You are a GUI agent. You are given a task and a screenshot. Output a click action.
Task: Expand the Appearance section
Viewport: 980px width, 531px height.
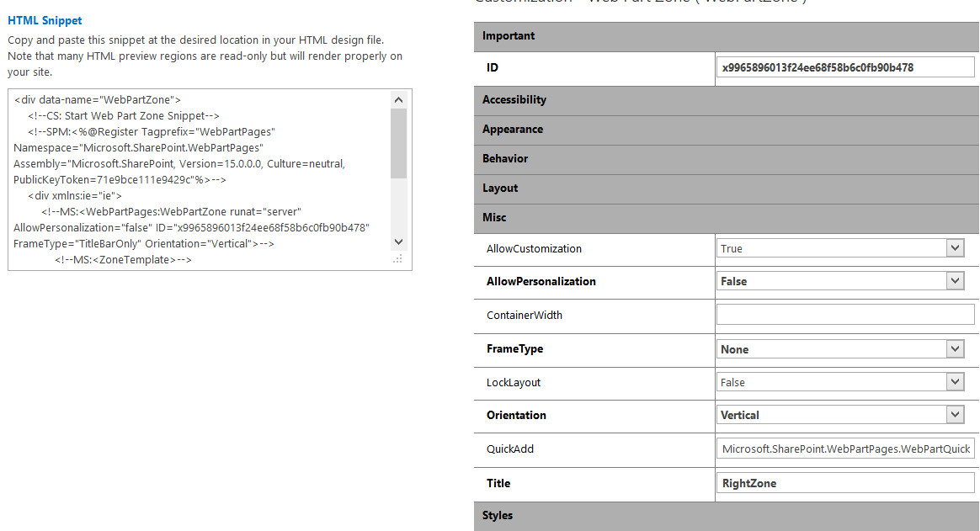(724, 129)
